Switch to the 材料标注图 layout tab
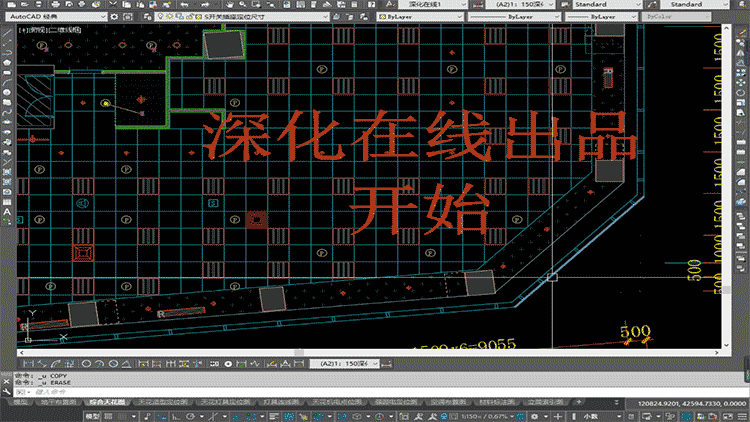Viewport: 750px width, 422px height. click(497, 402)
